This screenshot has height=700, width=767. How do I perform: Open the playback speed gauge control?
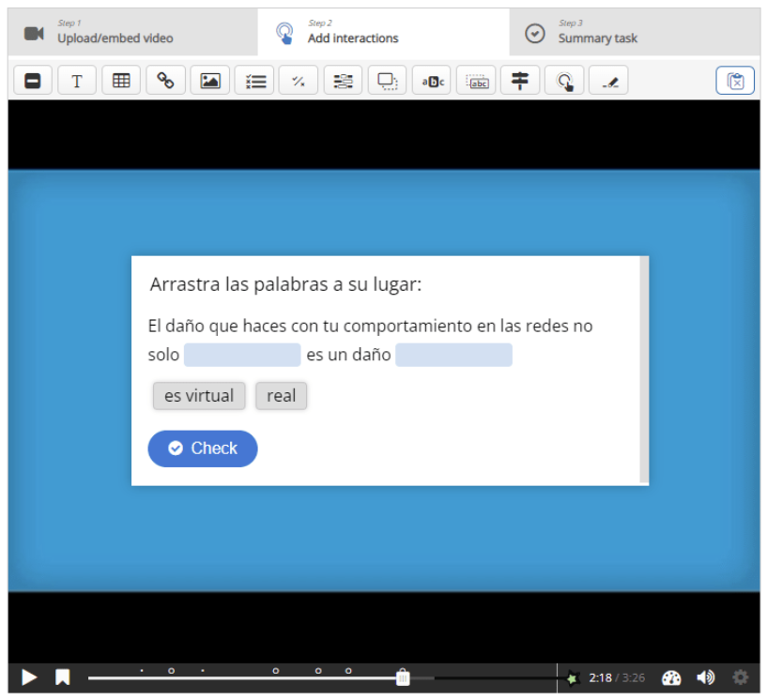(671, 678)
